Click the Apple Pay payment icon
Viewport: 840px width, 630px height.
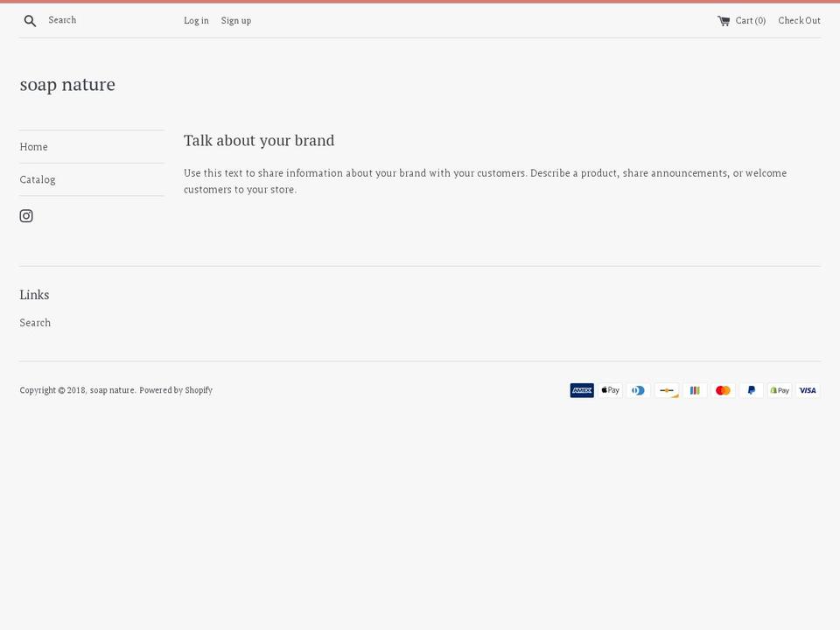coord(610,390)
